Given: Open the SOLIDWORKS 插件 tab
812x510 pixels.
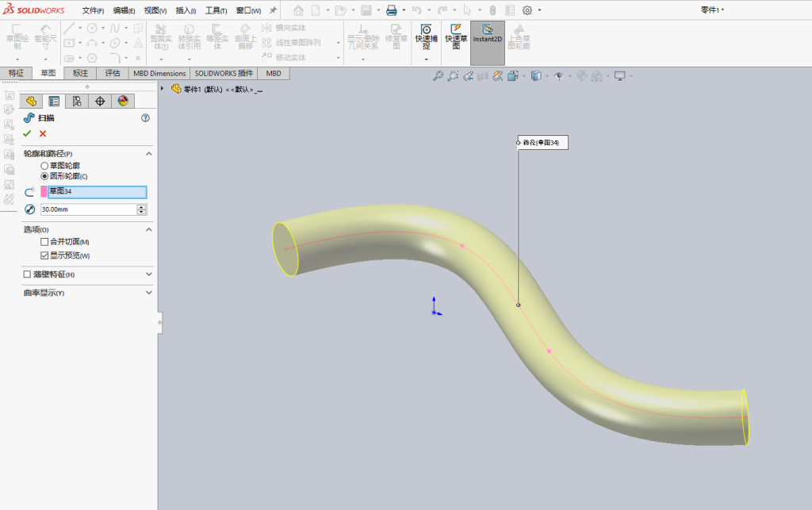Looking at the screenshot, I should [x=224, y=74].
